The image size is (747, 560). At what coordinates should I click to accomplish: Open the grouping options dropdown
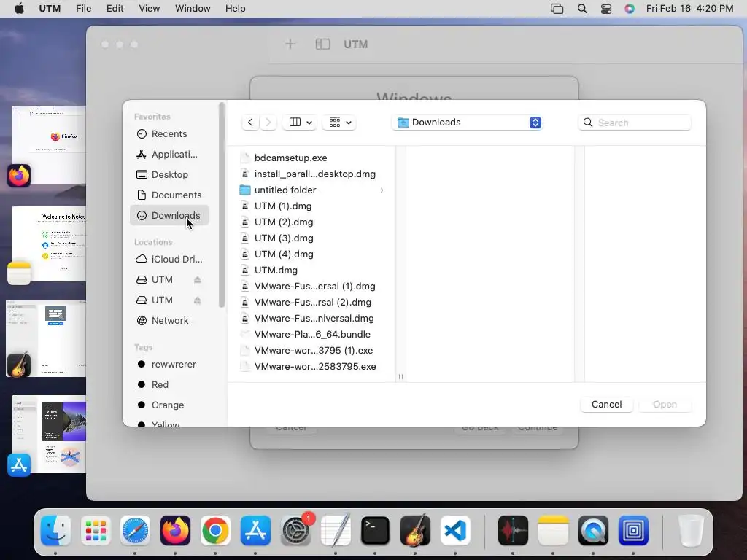[340, 122]
